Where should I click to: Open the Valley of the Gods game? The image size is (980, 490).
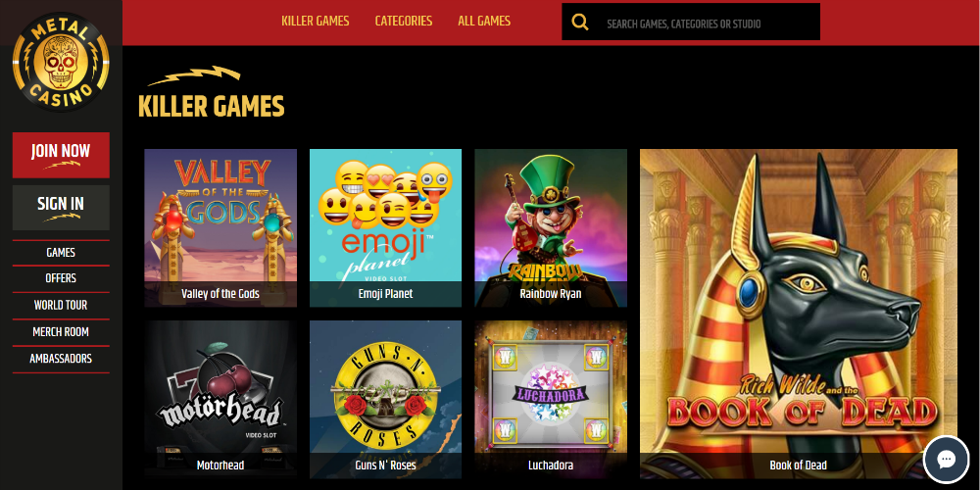pos(220,228)
